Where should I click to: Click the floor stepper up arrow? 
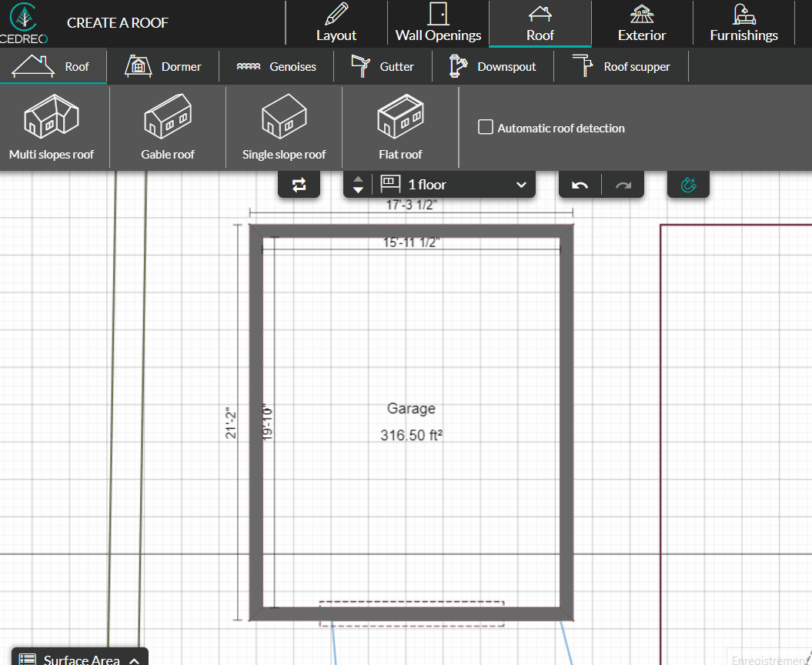tap(358, 179)
